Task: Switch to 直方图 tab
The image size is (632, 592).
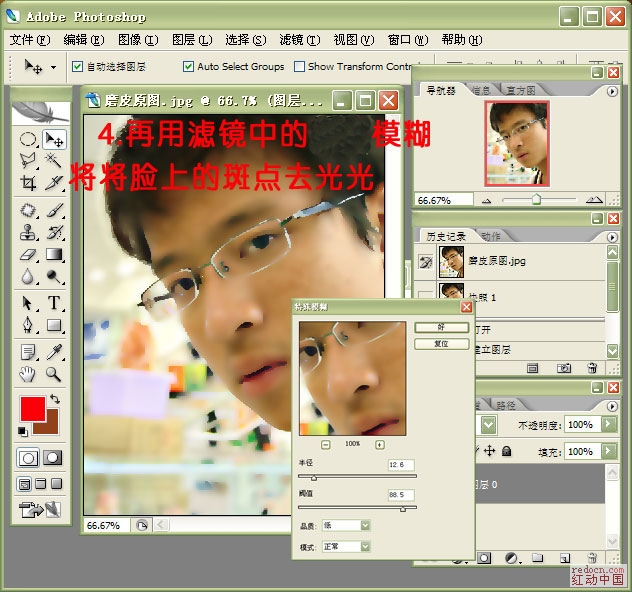Action: pos(521,90)
